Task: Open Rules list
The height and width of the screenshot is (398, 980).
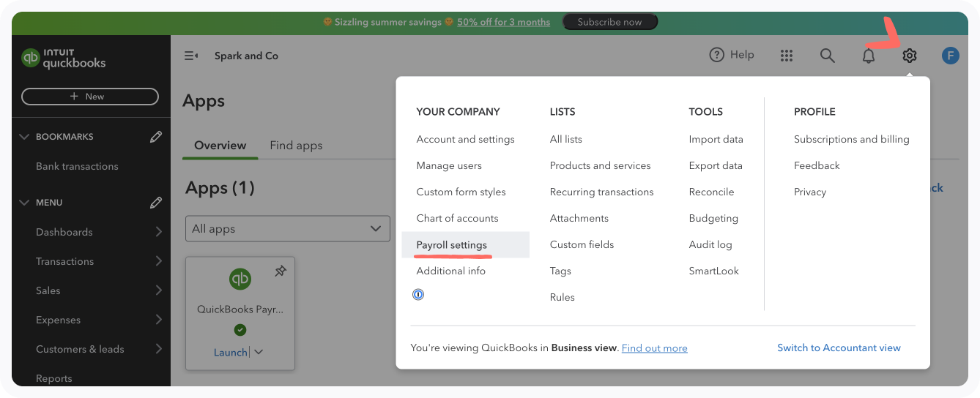Action: pos(563,297)
